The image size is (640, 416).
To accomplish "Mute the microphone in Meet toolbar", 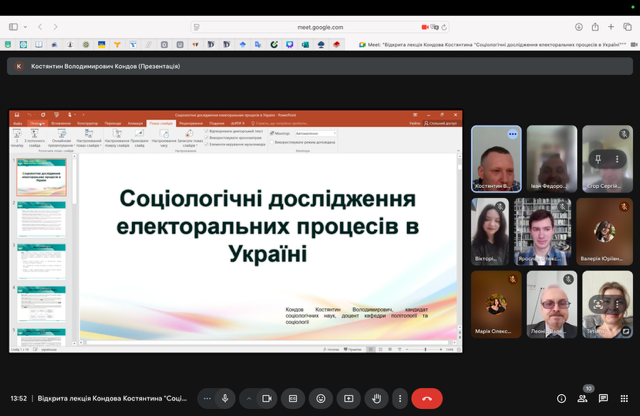I will (x=225, y=398).
